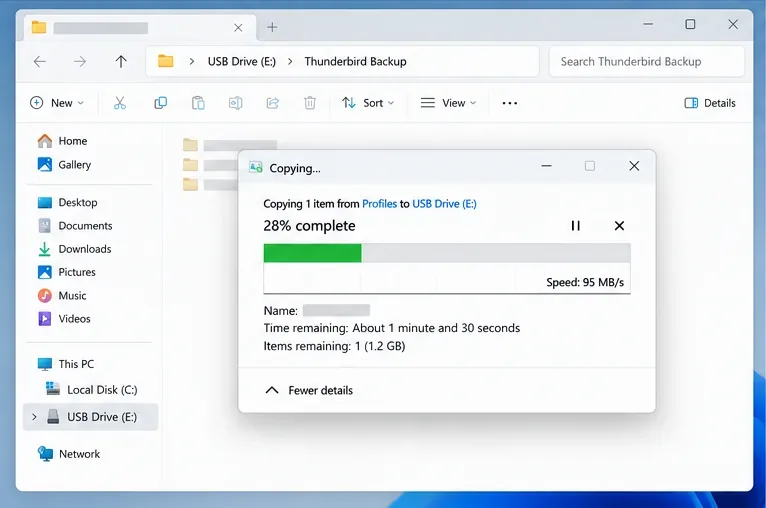This screenshot has width=766, height=508.
Task: Pause the copy operation
Action: (575, 226)
